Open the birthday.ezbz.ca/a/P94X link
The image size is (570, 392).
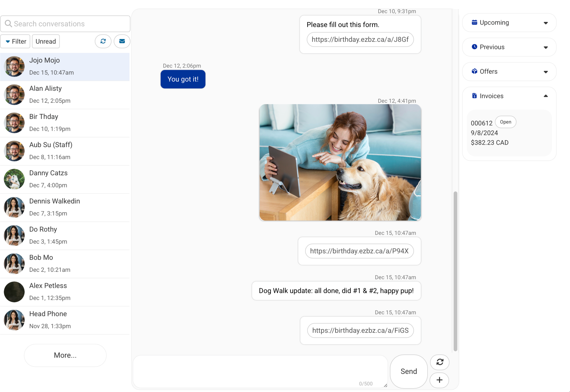359,251
